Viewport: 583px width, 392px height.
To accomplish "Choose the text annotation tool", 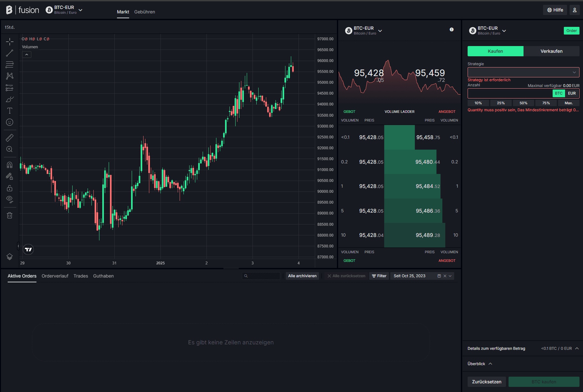I will pyautogui.click(x=10, y=111).
